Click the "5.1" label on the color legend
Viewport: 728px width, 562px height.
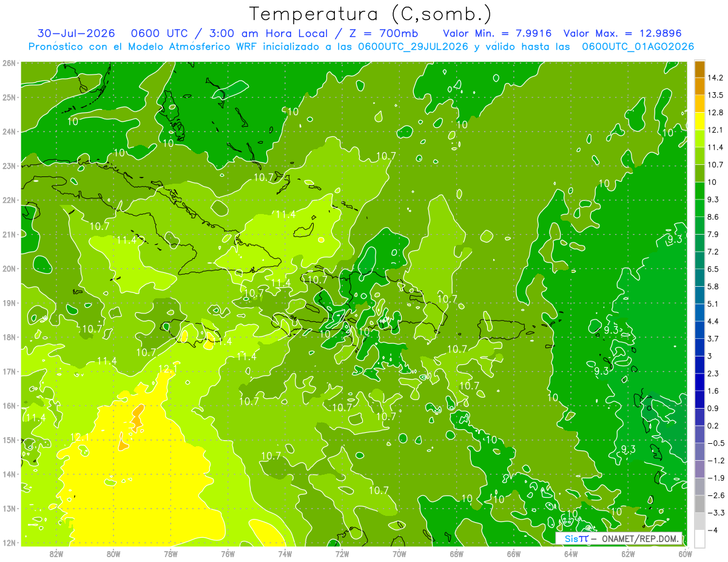pos(713,304)
